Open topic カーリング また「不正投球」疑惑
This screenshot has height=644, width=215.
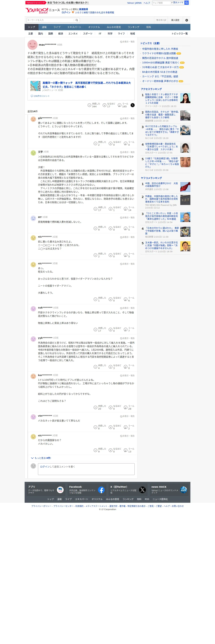[160, 77]
